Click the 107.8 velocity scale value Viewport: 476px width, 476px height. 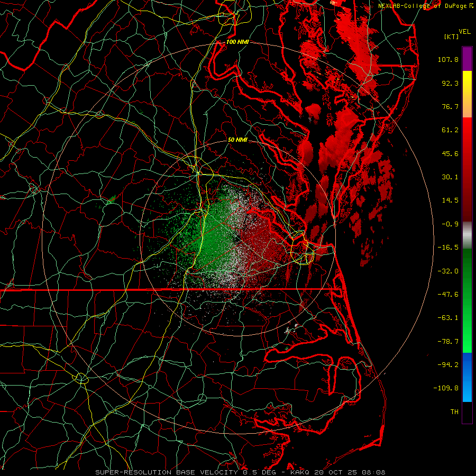(x=448, y=59)
